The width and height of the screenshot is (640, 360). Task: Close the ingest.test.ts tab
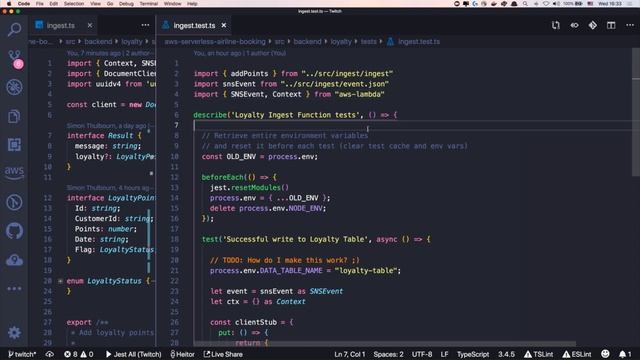point(224,25)
